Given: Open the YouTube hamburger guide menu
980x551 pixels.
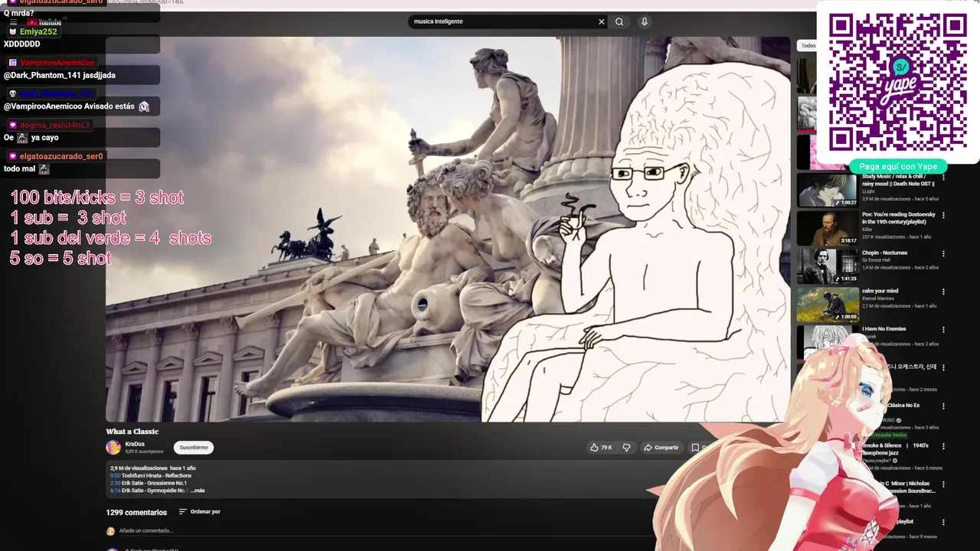Looking at the screenshot, I should (x=13, y=23).
